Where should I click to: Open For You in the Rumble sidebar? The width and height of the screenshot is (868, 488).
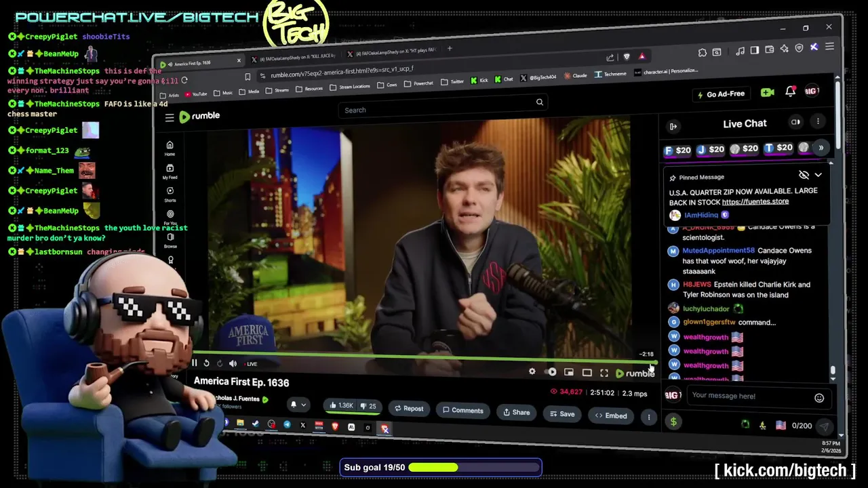170,218
